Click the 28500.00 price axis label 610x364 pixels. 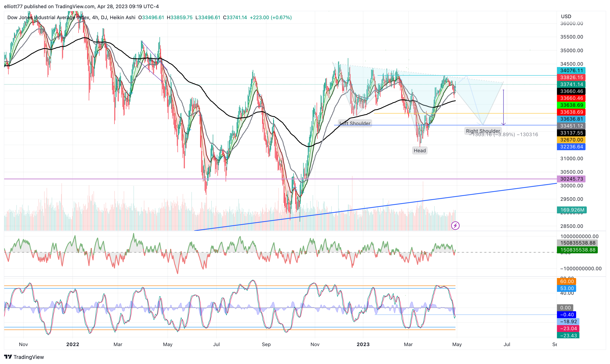coord(571,226)
